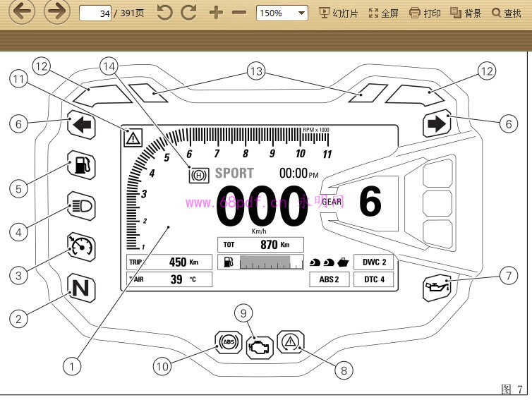Click the neutral N indicator icon
The width and height of the screenshot is (532, 400).
81,288
